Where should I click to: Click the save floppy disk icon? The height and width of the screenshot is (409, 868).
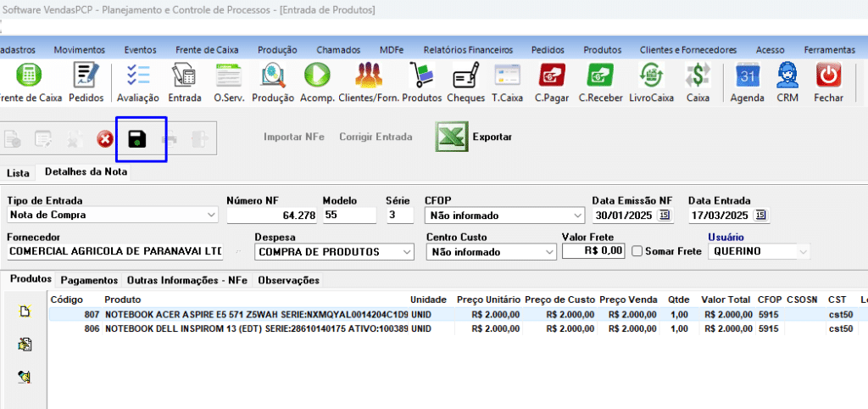click(x=136, y=138)
